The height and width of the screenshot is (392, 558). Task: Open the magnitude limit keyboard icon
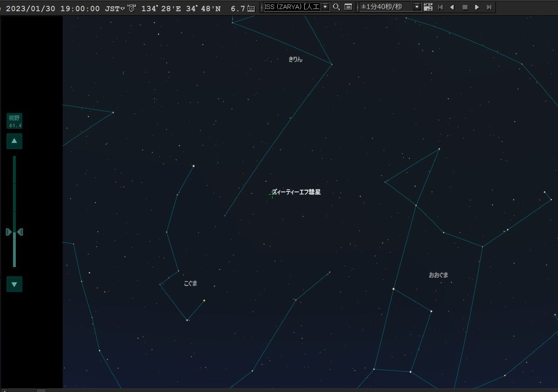coord(251,8)
